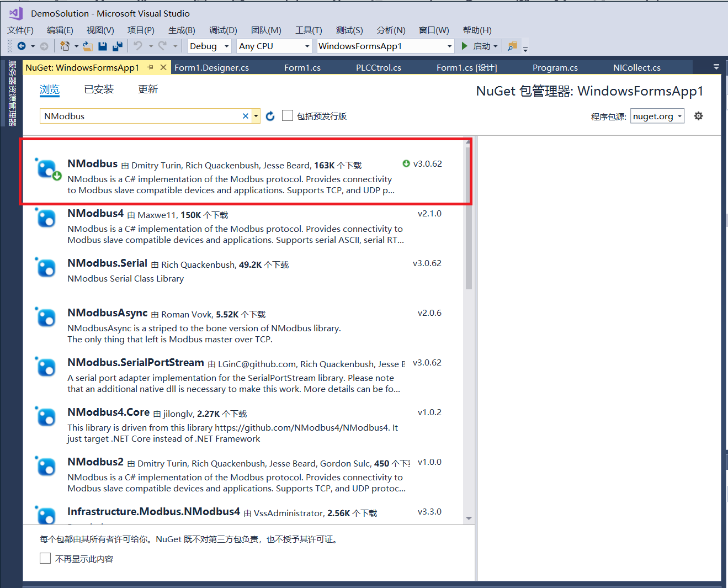Click the NModbus4.Core package icon

(46, 417)
